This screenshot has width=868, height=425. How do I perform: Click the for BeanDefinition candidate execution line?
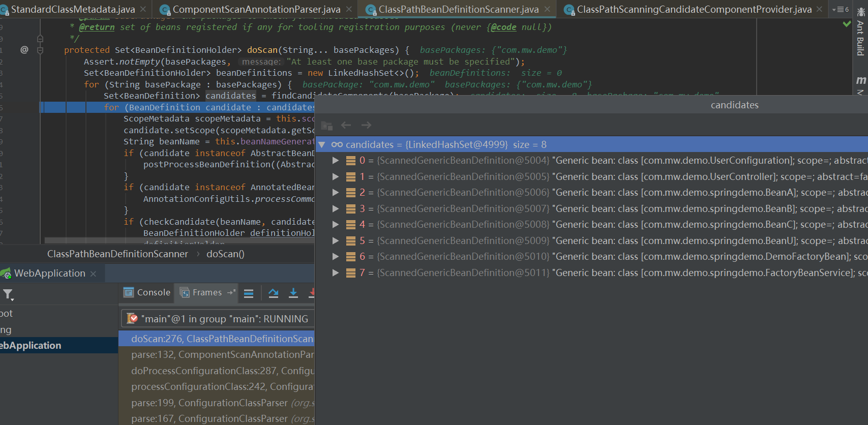[177, 107]
